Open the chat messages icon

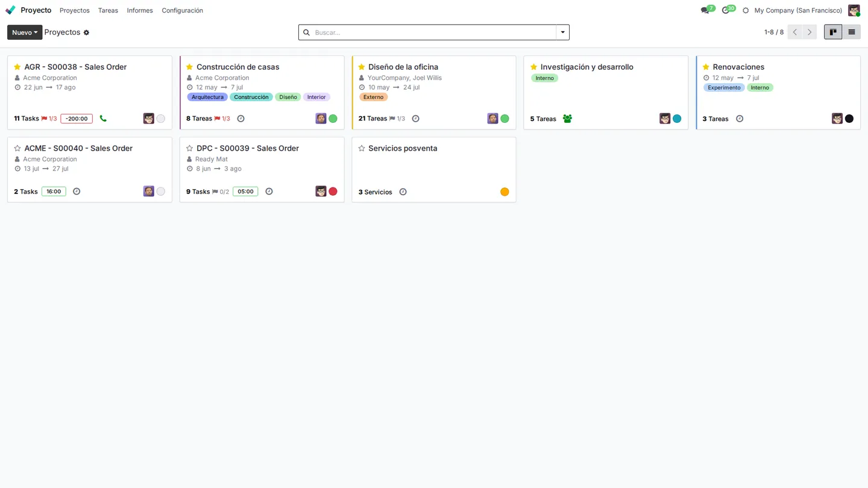click(705, 11)
